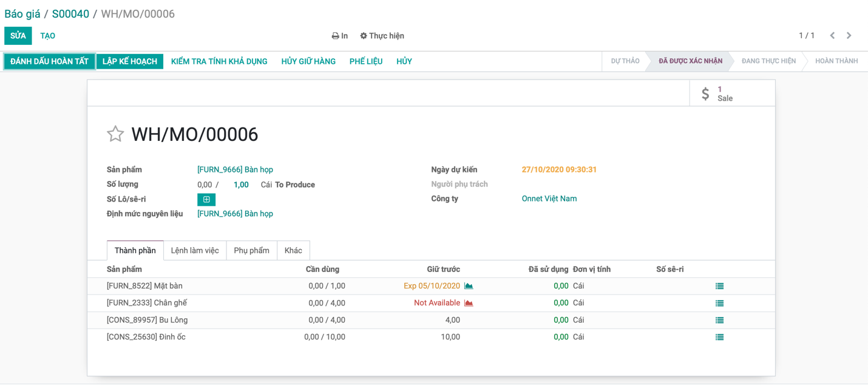Open detail list icon for Đinh ốc row

pos(719,337)
